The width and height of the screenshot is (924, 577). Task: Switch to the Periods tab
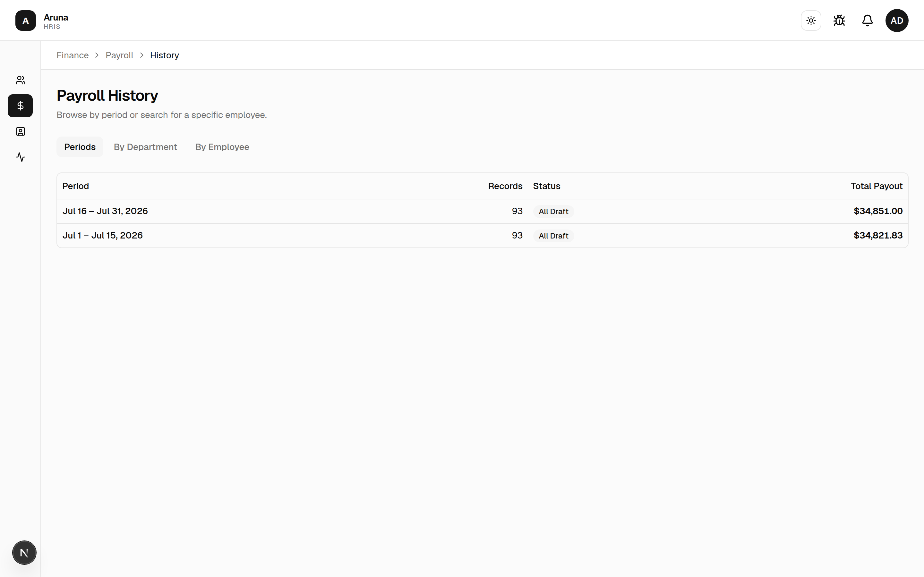coord(80,147)
